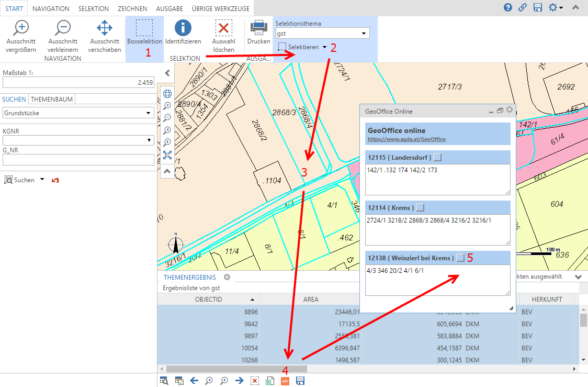Check the box beside 12138 Weinzierl bei Krems
588x387 pixels.
pyautogui.click(x=461, y=257)
